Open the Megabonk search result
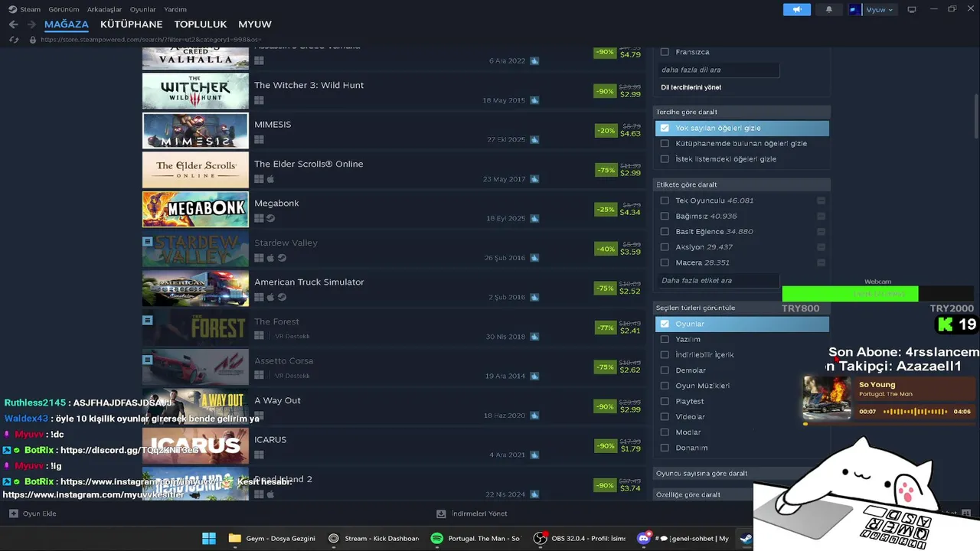The image size is (980, 551). point(393,209)
